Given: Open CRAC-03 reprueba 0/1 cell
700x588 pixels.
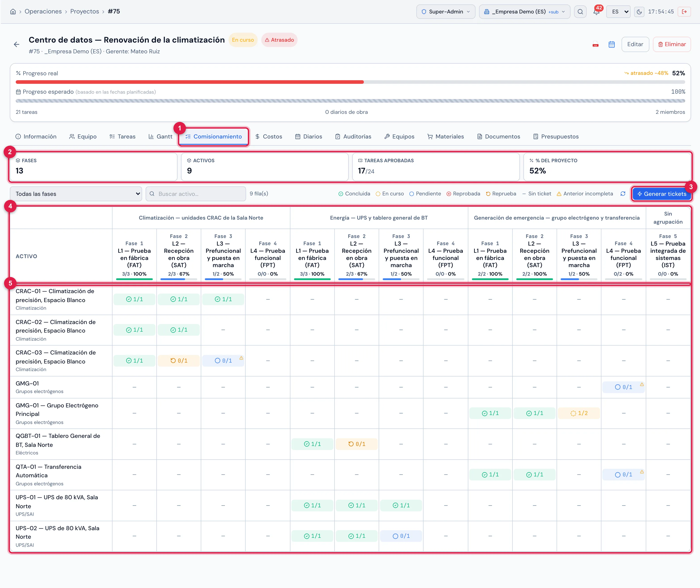Looking at the screenshot, I should [x=179, y=361].
